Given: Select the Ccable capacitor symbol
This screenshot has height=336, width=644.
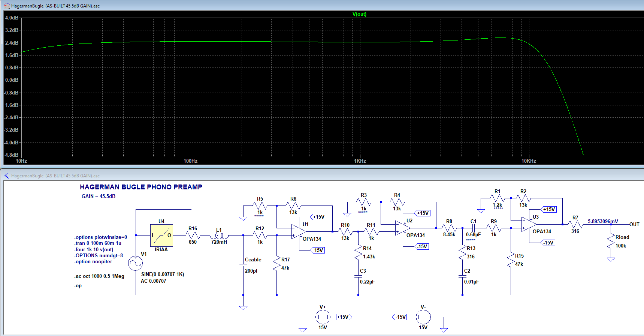Looking at the screenshot, I should (x=243, y=265).
